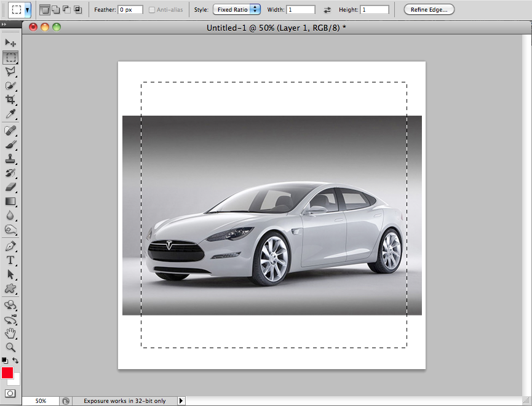The width and height of the screenshot is (532, 406).
Task: Click the 'Exposure works in 32-bit only' text
Action: pyautogui.click(x=124, y=401)
